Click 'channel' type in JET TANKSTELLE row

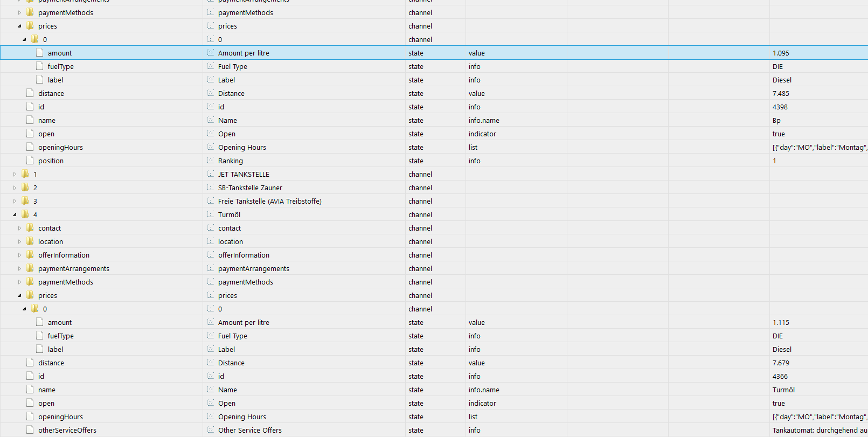[420, 174]
